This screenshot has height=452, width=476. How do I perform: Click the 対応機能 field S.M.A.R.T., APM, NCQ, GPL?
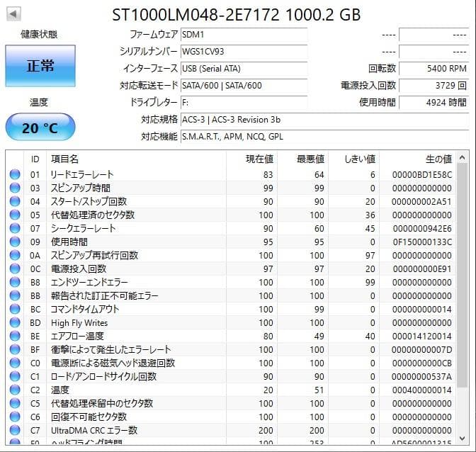point(325,137)
